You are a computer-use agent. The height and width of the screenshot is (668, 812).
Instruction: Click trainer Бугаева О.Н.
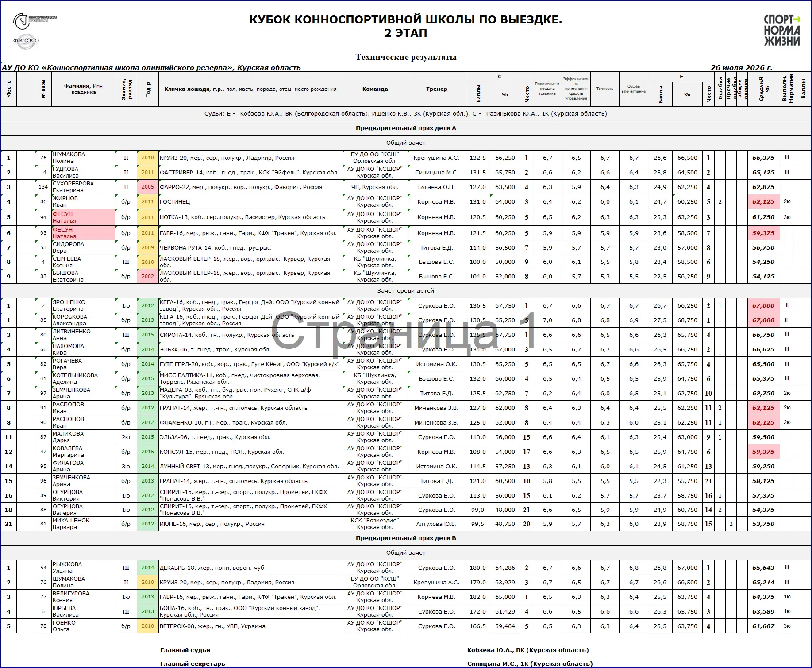pos(437,187)
